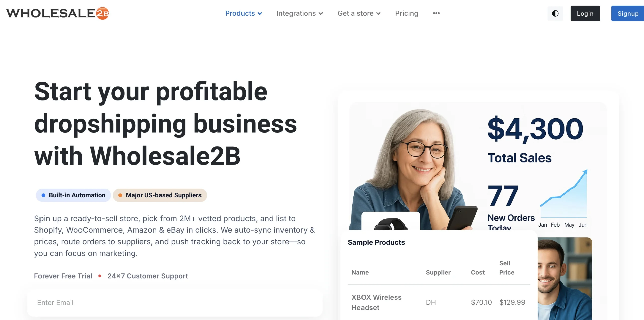This screenshot has width=644, height=320.
Task: Click the Login button
Action: (x=585, y=13)
